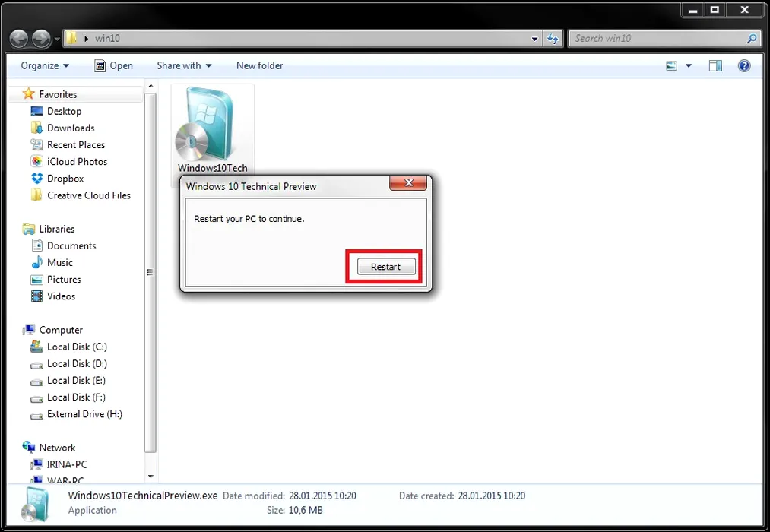Refresh the win10 folder view
The width and height of the screenshot is (770, 532).
point(553,39)
